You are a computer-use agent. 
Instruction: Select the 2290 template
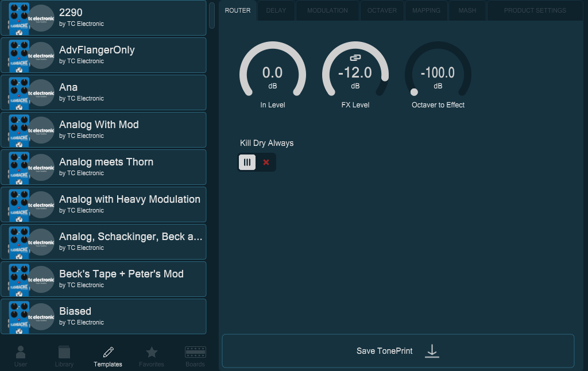103,18
